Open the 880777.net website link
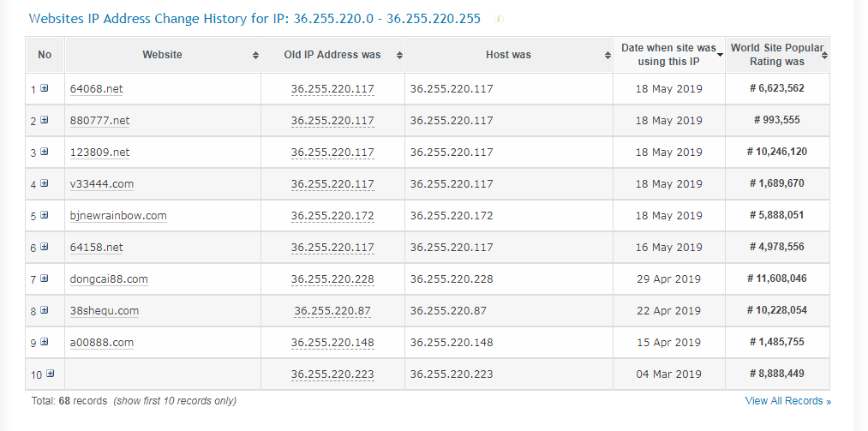The width and height of the screenshot is (868, 431). tap(99, 121)
